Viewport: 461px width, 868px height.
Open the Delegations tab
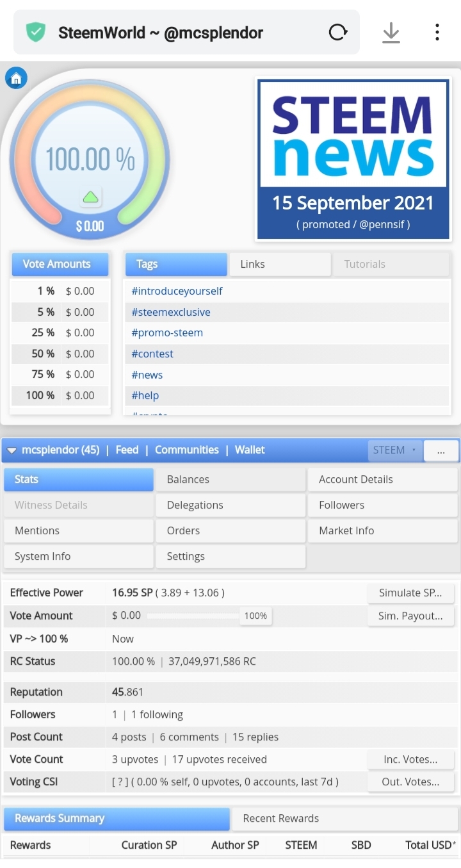[230, 505]
